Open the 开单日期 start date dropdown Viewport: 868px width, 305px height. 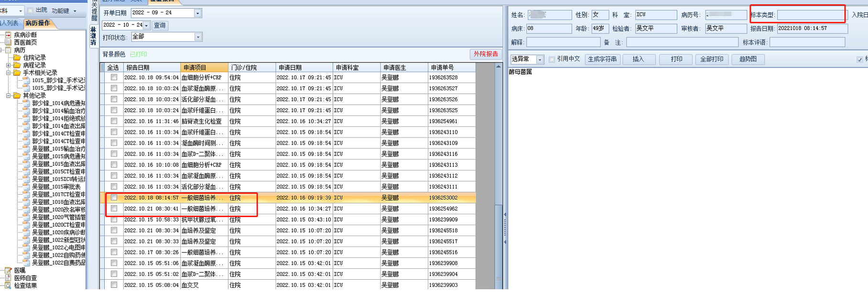pos(198,13)
